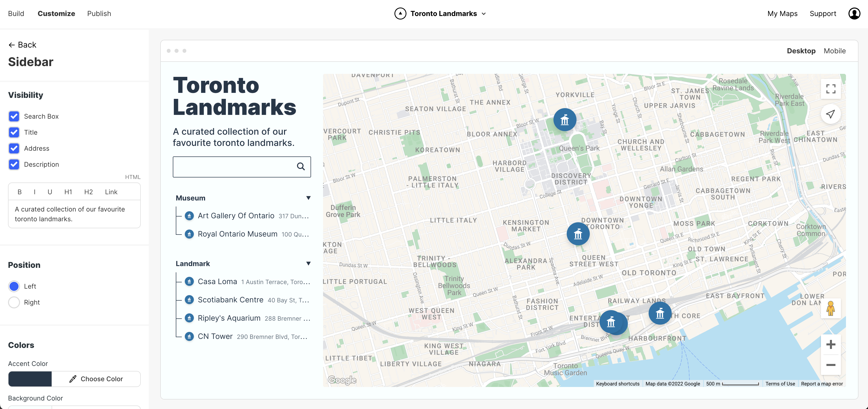The width and height of the screenshot is (868, 409).
Task: Insert a link using the Link formatting option
Action: (x=111, y=192)
